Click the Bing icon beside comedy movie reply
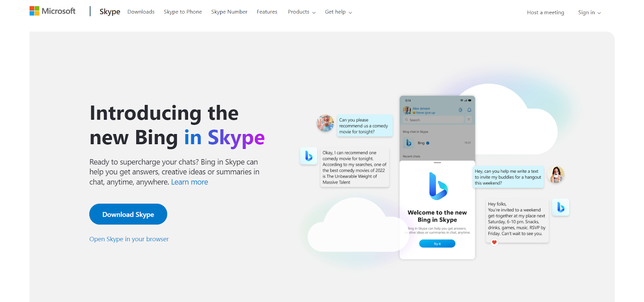Viewport: 644px width, 302px height. [309, 156]
